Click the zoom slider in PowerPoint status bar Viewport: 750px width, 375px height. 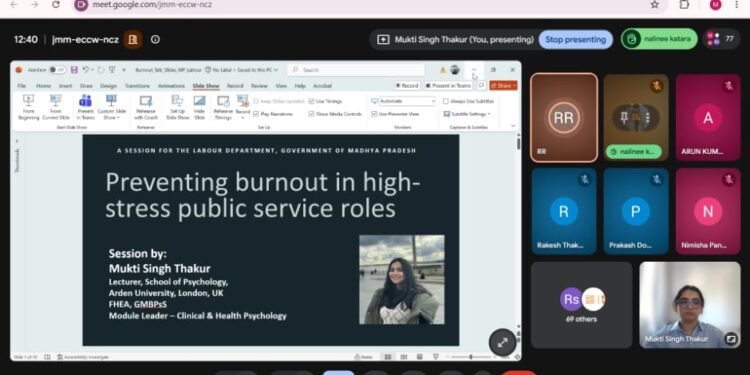pos(471,357)
